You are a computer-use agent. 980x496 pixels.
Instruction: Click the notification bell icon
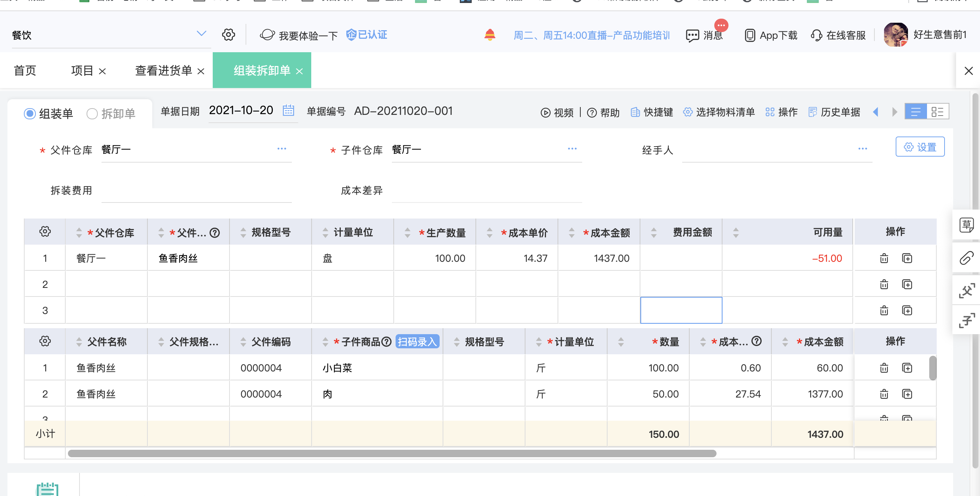490,35
